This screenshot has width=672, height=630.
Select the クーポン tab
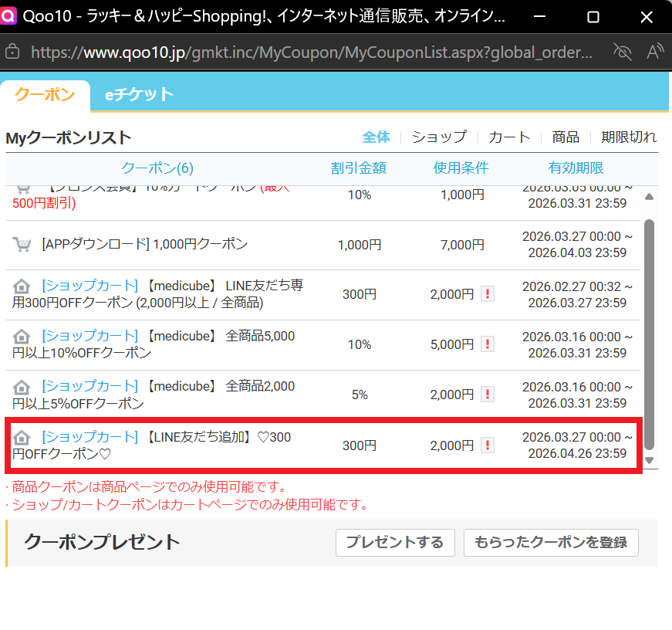(45, 95)
